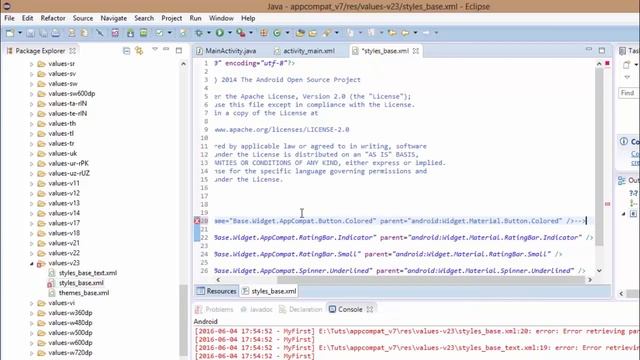Click the Search flashlight toolbar icon
640x360 pixels.
click(327, 33)
